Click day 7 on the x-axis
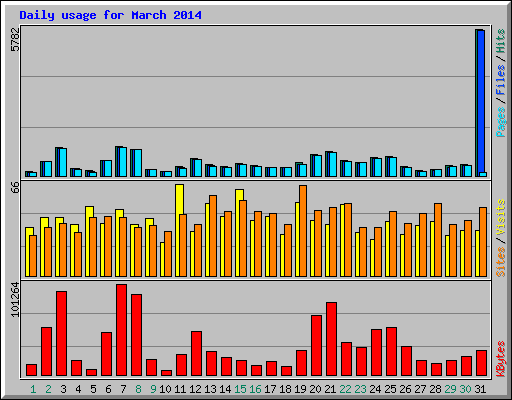 pos(123,389)
